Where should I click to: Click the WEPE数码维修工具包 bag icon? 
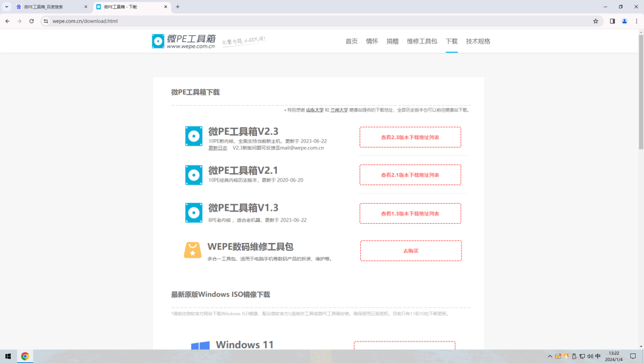click(193, 250)
